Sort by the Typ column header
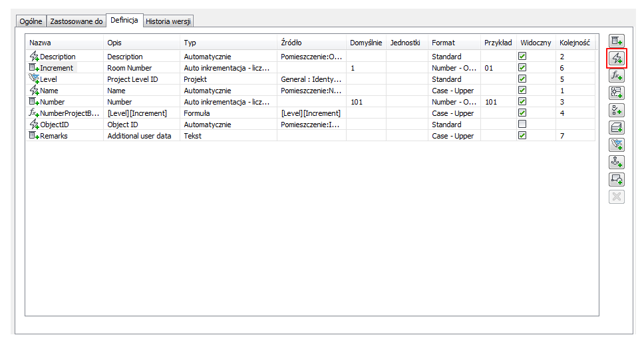 [x=228, y=43]
